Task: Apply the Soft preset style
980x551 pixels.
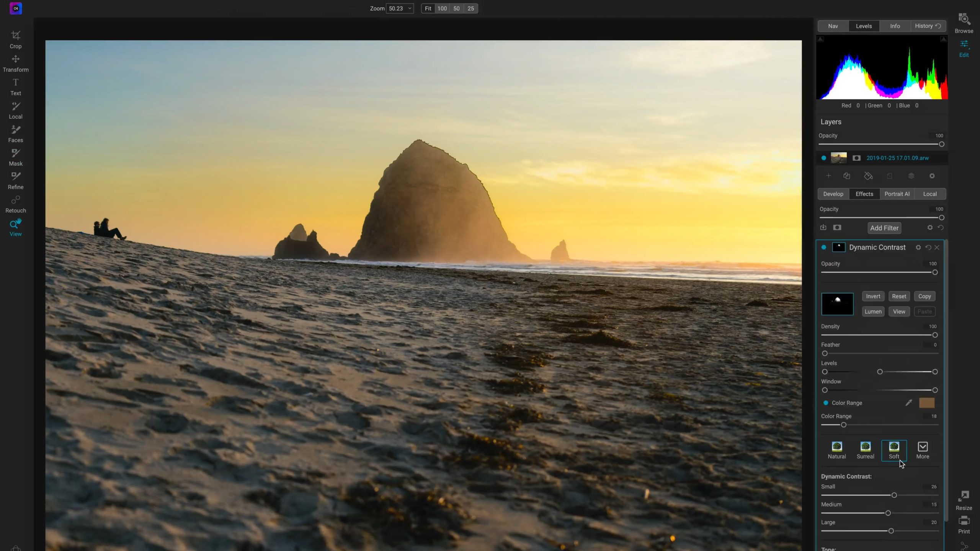Action: [894, 450]
